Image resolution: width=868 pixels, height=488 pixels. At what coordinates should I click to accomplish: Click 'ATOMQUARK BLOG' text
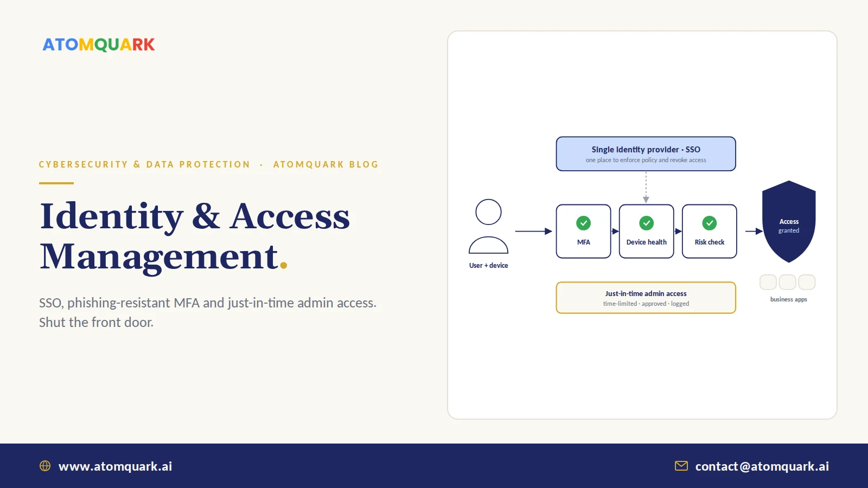click(326, 164)
